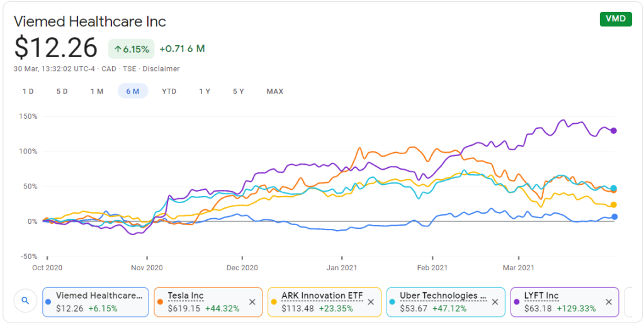Click the cyan Uber line endpoint marker
This screenshot has width=644, height=325.
[x=614, y=189]
